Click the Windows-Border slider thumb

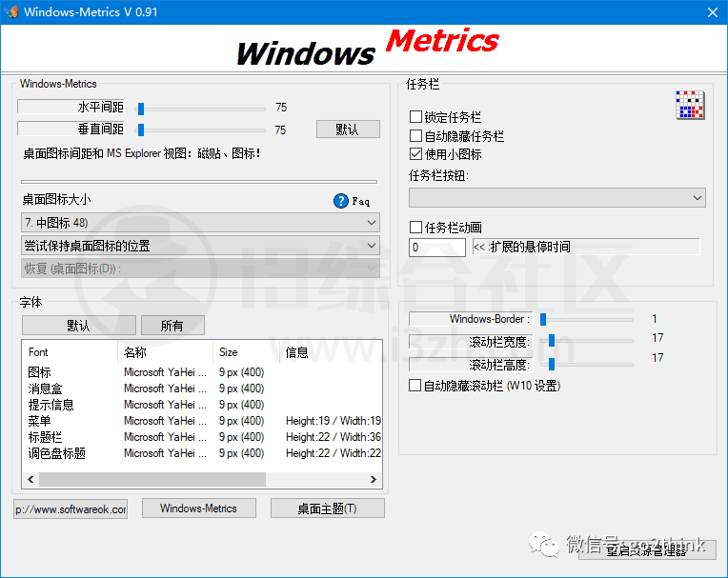point(543,319)
